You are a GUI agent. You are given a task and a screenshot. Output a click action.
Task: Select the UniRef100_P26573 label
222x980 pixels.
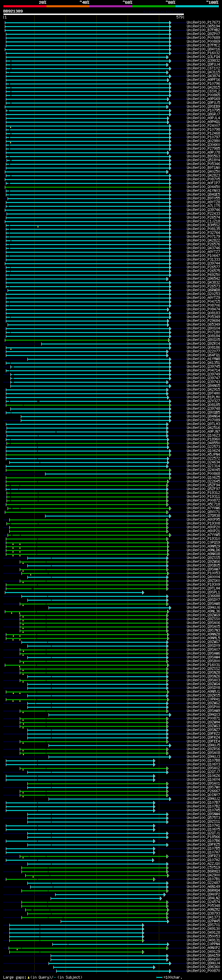pos(203,286)
